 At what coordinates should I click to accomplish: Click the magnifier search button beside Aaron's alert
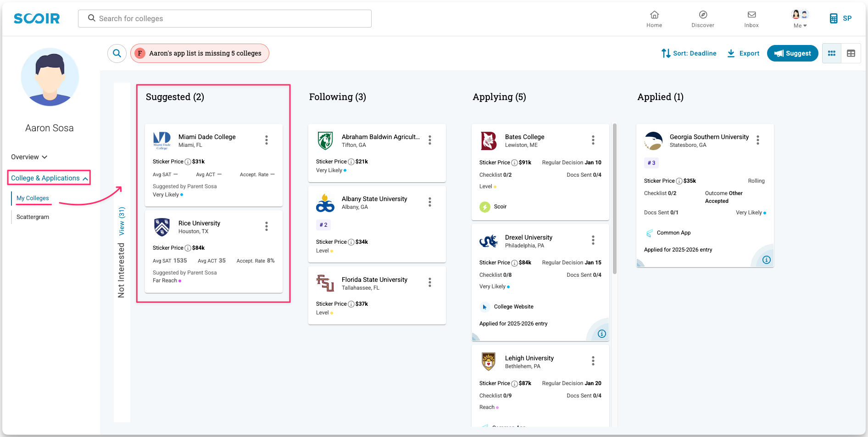pyautogui.click(x=117, y=53)
